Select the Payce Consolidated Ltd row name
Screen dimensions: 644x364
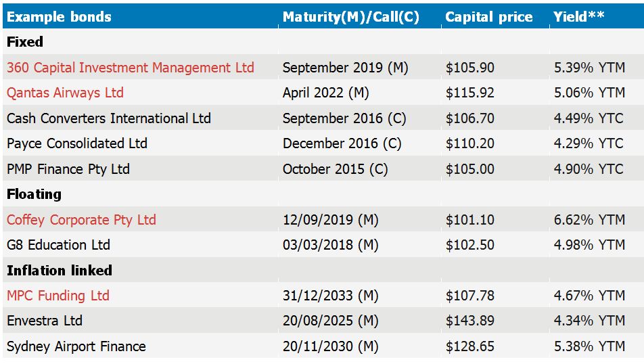77,143
